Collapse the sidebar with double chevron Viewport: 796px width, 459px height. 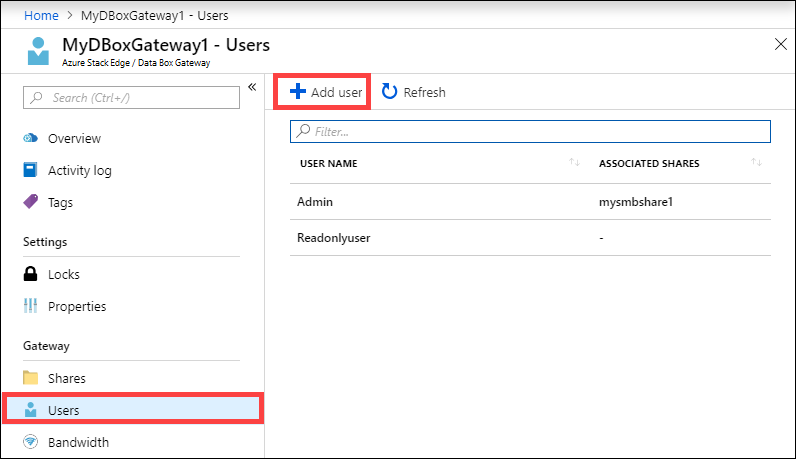pos(252,87)
